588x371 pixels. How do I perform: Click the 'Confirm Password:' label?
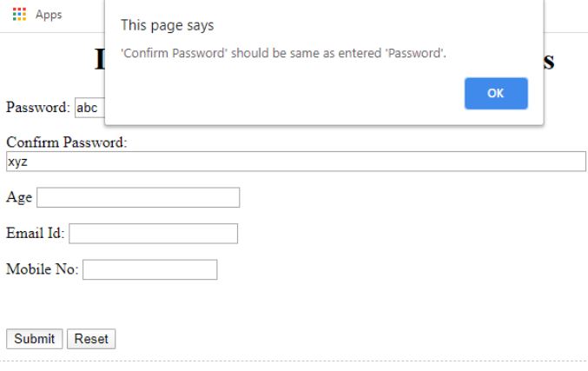67,142
